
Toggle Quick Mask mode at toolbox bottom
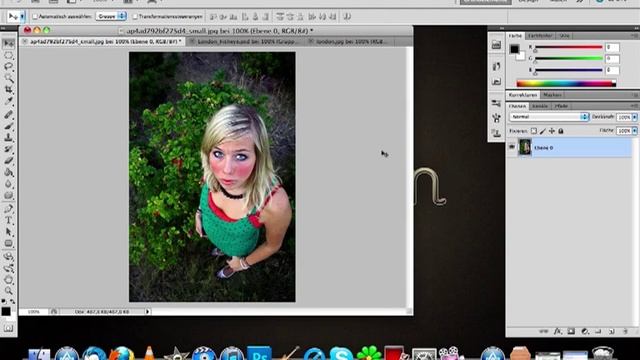[x=9, y=328]
